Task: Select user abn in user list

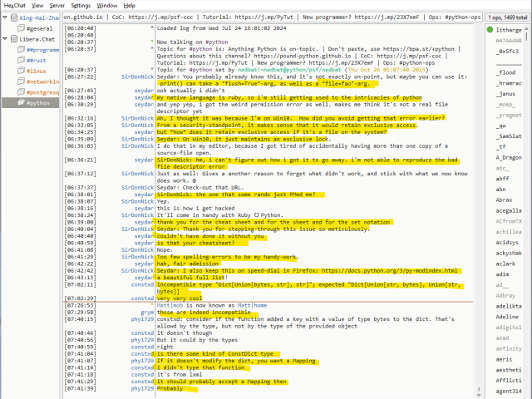Action: pyautogui.click(x=500, y=190)
